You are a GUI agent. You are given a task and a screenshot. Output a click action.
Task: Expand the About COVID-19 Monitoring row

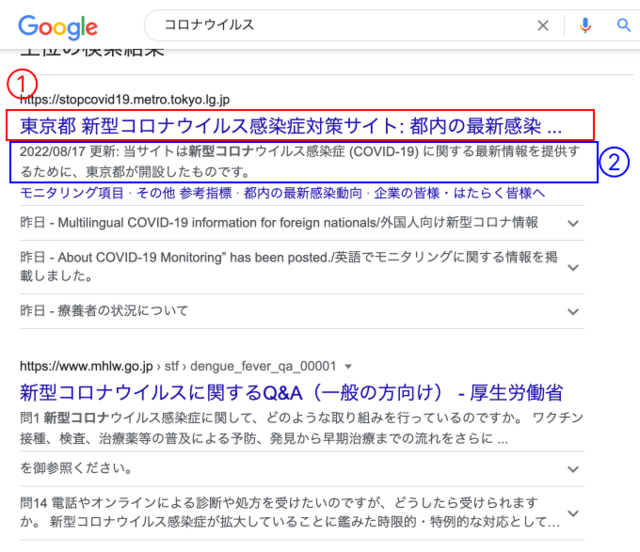click(x=302, y=267)
